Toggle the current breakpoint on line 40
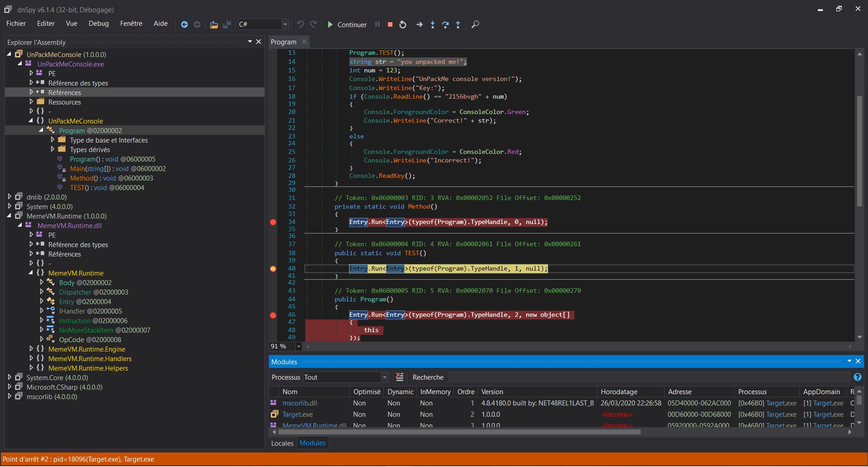Screen dimensions: 868x467 pos(273,269)
